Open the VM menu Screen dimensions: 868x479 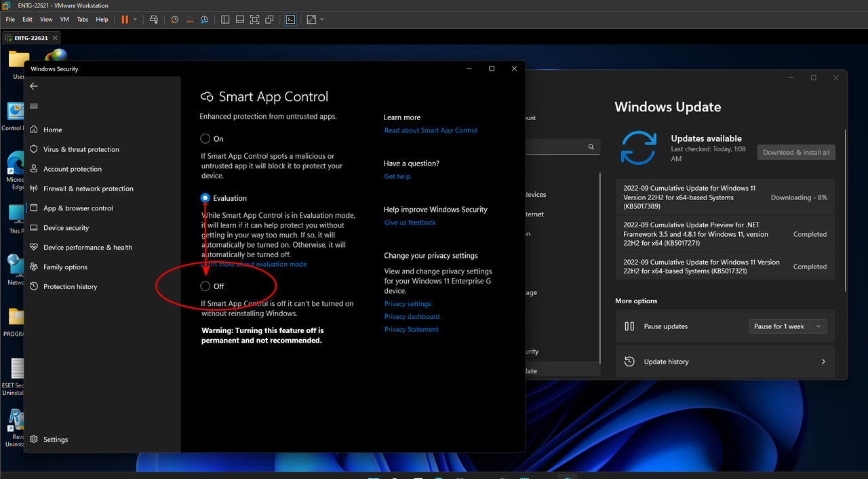[x=65, y=20]
